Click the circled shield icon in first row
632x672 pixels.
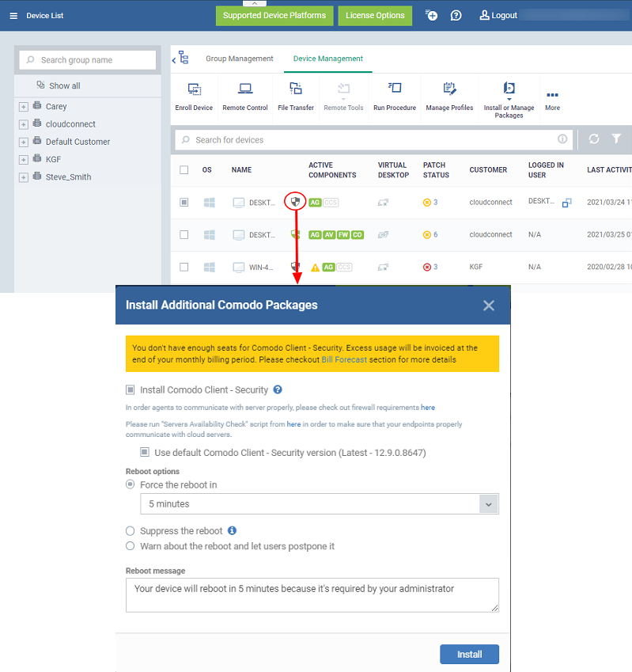(x=295, y=201)
